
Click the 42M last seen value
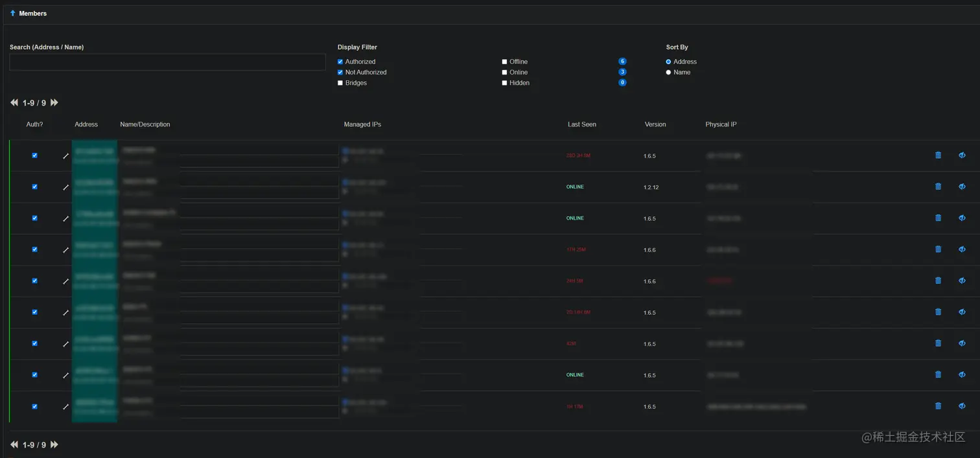point(571,343)
